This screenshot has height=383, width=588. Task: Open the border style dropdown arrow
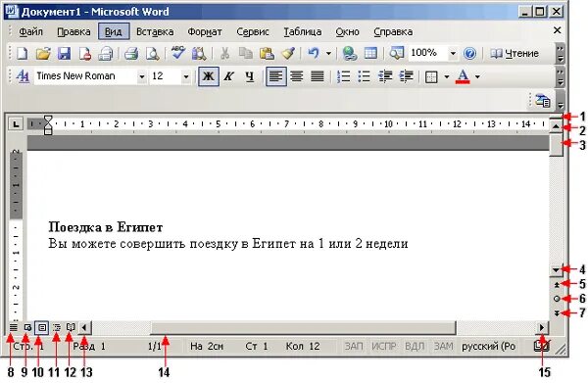[446, 76]
